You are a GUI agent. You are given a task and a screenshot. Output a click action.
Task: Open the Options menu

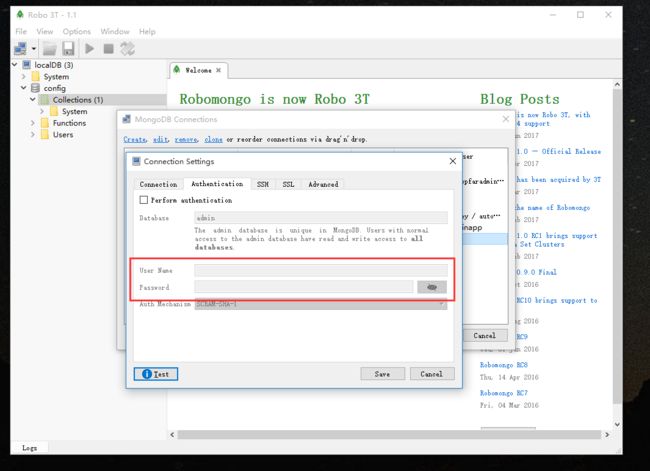click(x=77, y=32)
